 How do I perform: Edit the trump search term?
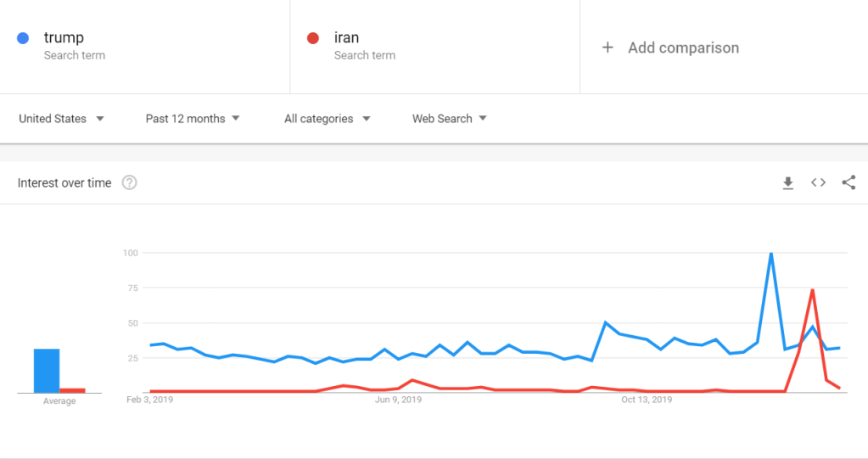tap(64, 37)
